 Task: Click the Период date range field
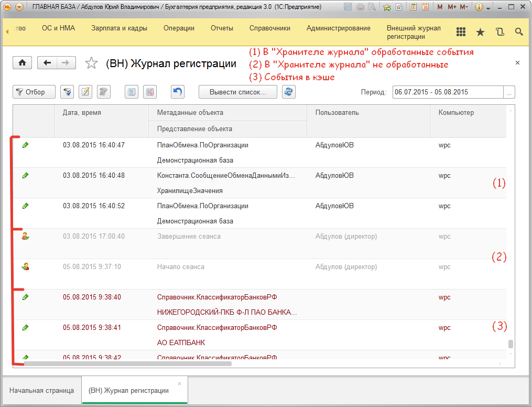point(448,92)
